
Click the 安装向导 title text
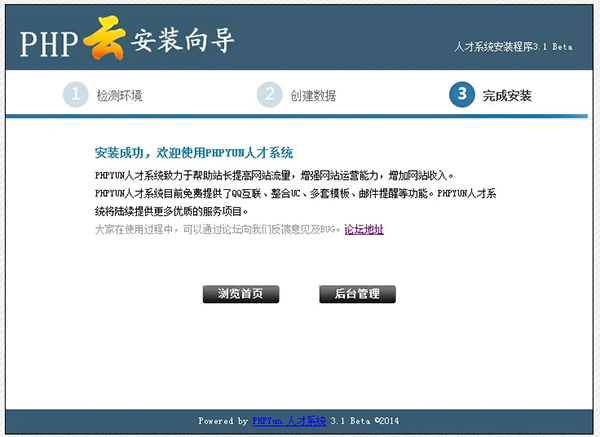[182, 40]
